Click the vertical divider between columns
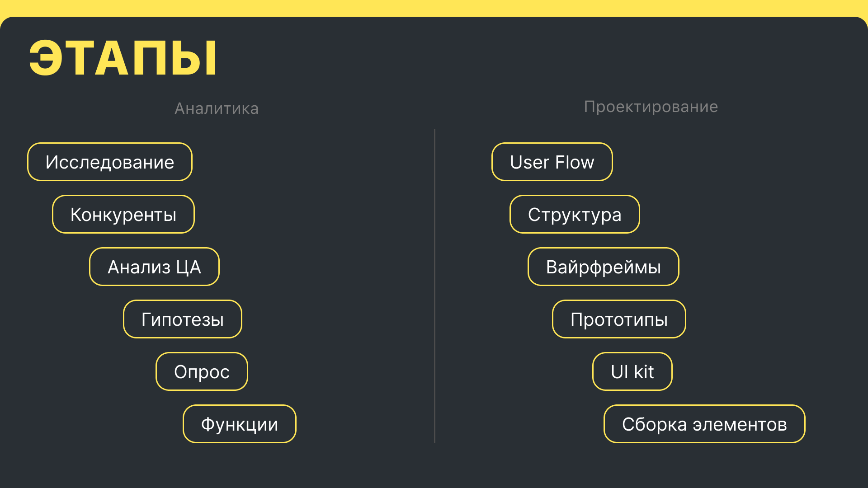The width and height of the screenshot is (868, 488). pos(434,286)
